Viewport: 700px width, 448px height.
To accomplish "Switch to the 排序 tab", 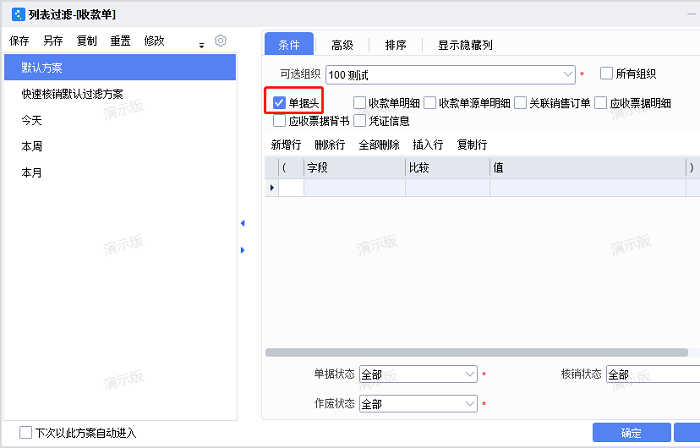I will (395, 45).
